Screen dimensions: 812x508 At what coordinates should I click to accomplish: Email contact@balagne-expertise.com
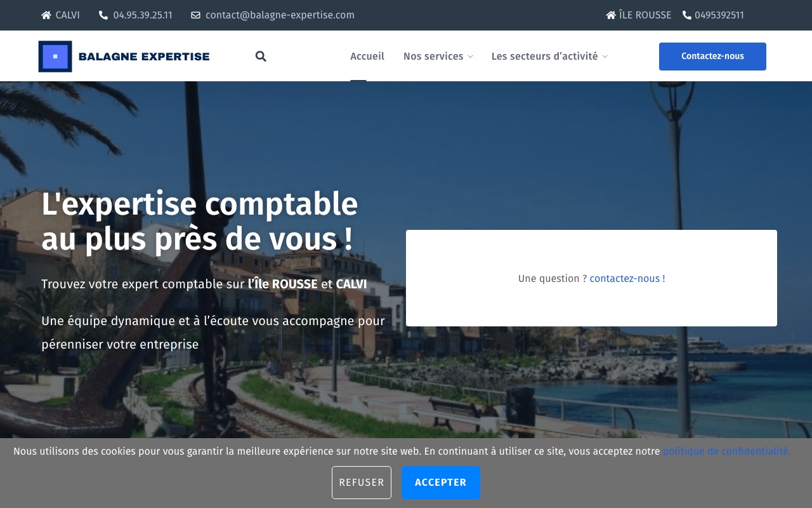pyautogui.click(x=280, y=15)
